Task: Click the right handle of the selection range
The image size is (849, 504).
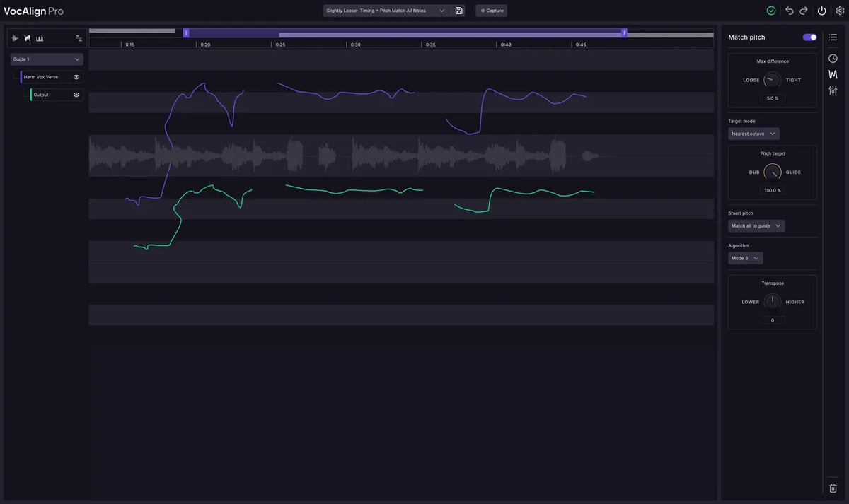Action: (x=624, y=33)
